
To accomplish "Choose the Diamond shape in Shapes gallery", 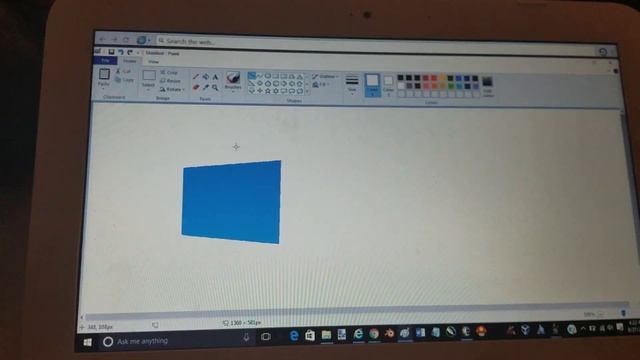I will click(x=260, y=83).
